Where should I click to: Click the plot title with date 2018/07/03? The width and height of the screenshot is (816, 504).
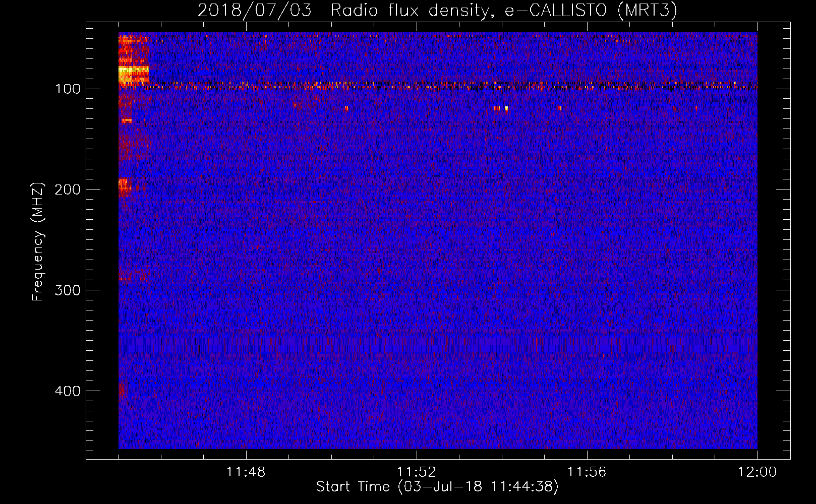tap(437, 10)
